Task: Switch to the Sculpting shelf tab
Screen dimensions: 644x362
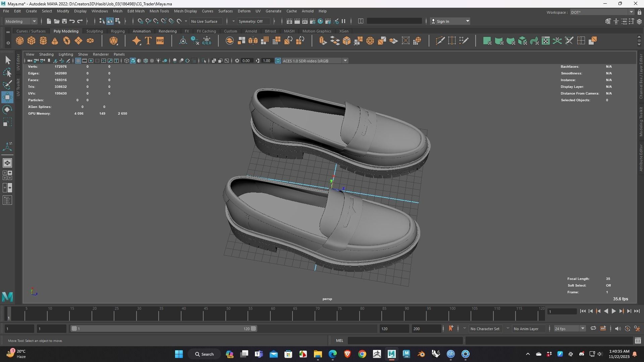Action: (x=95, y=31)
